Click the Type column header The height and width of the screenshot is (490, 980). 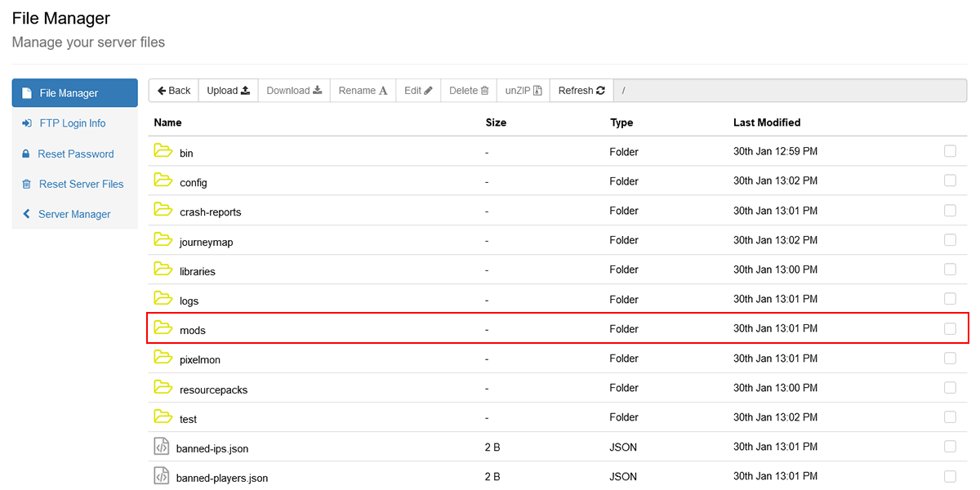click(621, 122)
